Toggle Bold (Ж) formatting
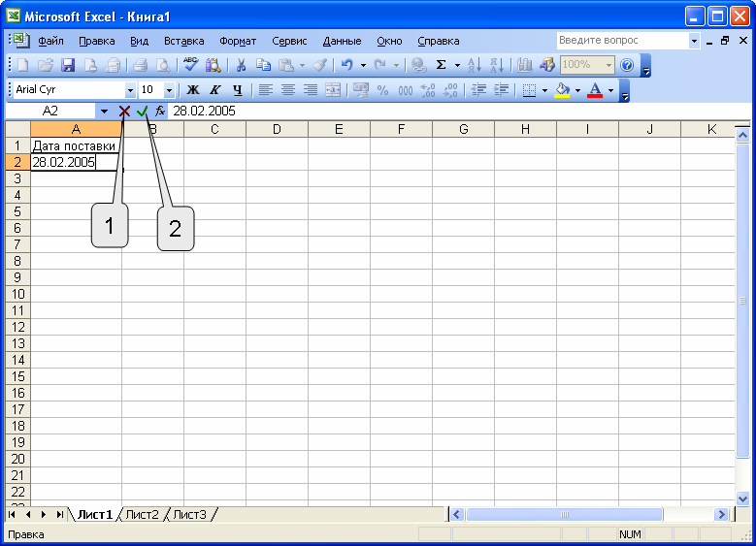This screenshot has width=756, height=546. 193,90
